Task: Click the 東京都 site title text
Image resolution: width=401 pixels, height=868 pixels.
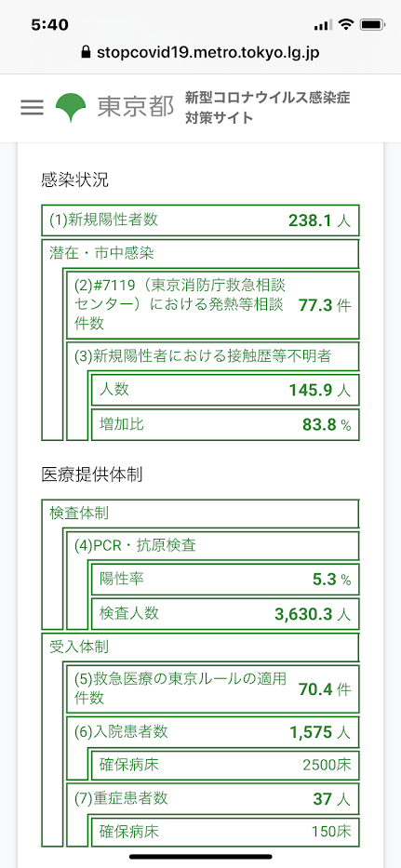Action: point(136,107)
